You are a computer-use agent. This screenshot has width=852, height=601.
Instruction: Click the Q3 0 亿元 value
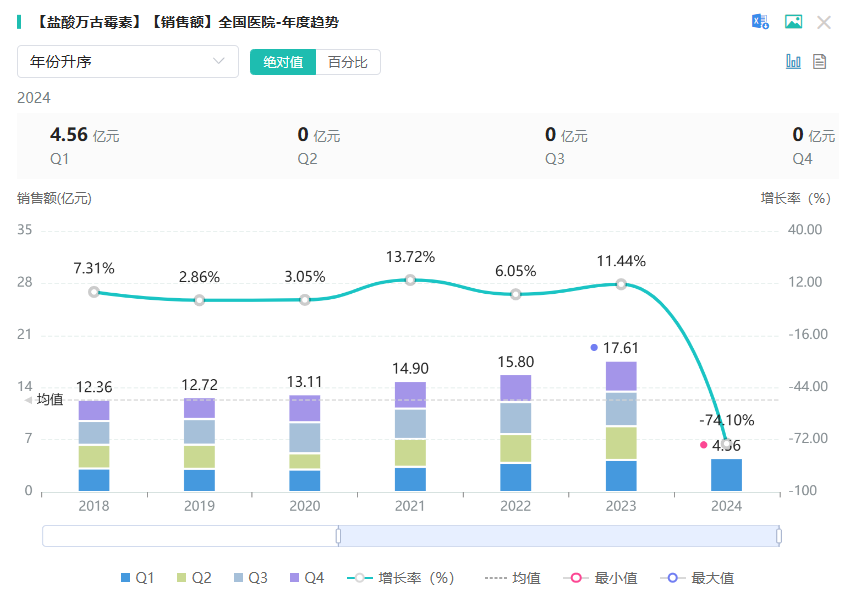tap(566, 134)
